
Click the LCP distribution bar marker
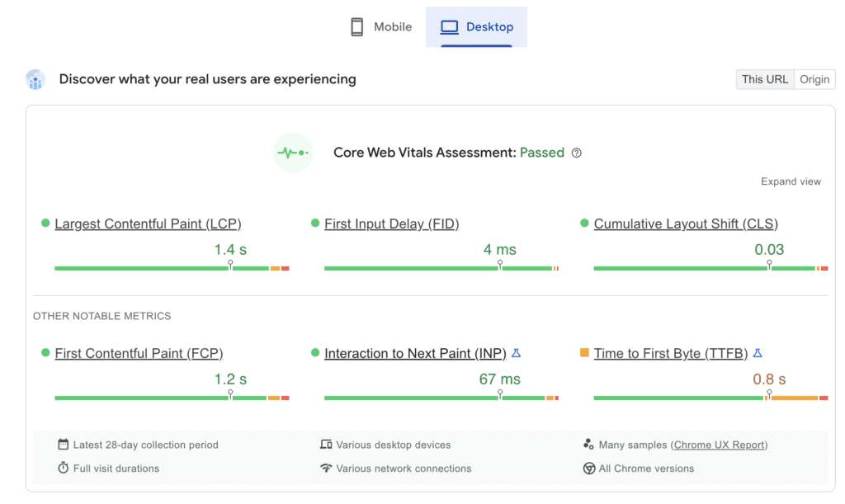tap(230, 266)
